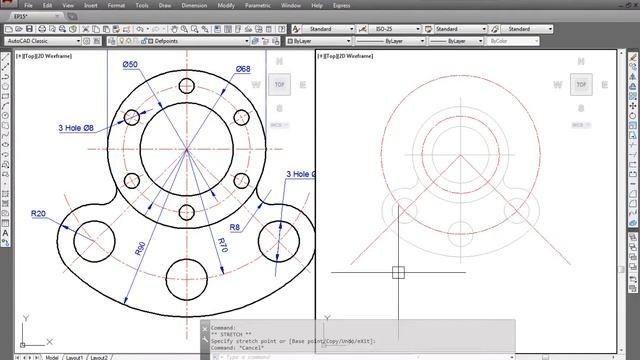This screenshot has height=360, width=640.
Task: Open AutoCAD Classic workspace dropdown
Action: 78,41
